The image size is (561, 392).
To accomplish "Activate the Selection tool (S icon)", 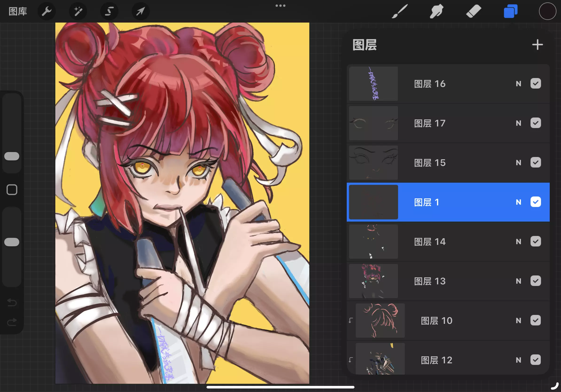I will pyautogui.click(x=109, y=11).
